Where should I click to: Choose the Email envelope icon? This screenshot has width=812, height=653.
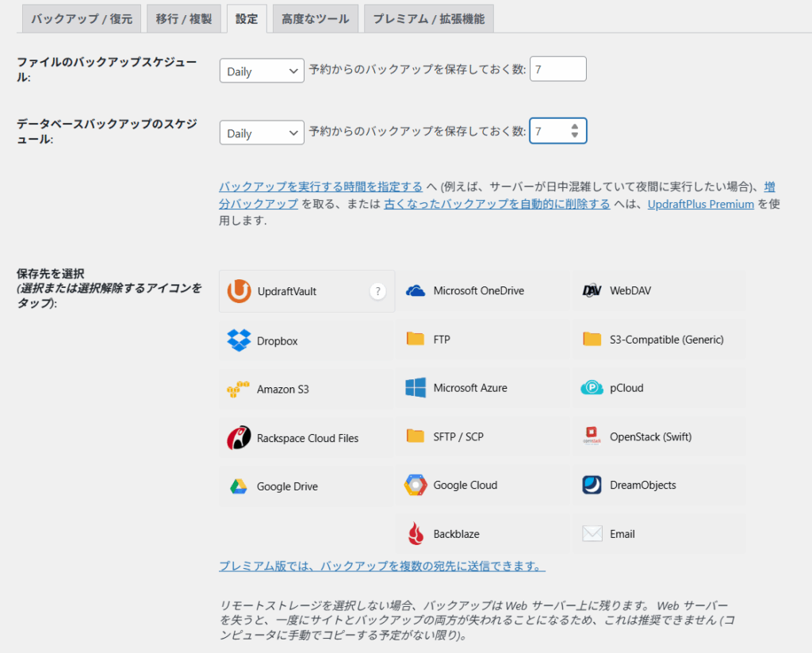click(x=592, y=534)
